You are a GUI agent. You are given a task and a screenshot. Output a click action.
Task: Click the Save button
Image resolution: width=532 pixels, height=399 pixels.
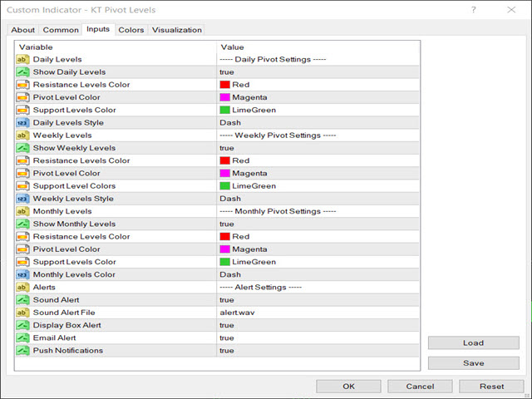tap(473, 363)
